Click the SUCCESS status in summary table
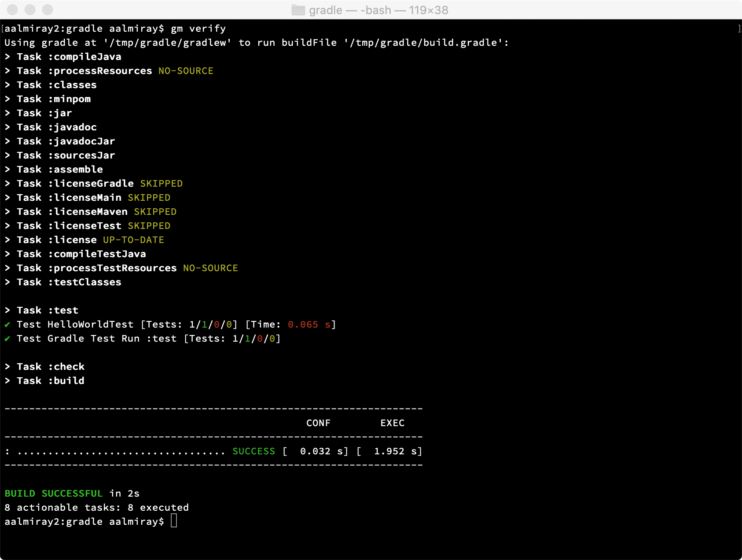This screenshot has height=560, width=742. pyautogui.click(x=254, y=451)
